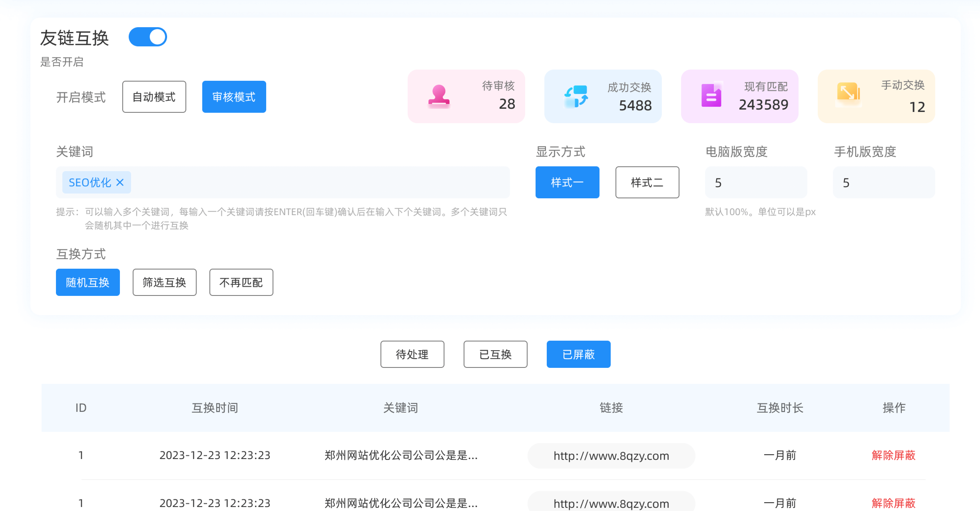The width and height of the screenshot is (980, 511).
Task: Select 不再匹配 exchange method
Action: click(241, 282)
